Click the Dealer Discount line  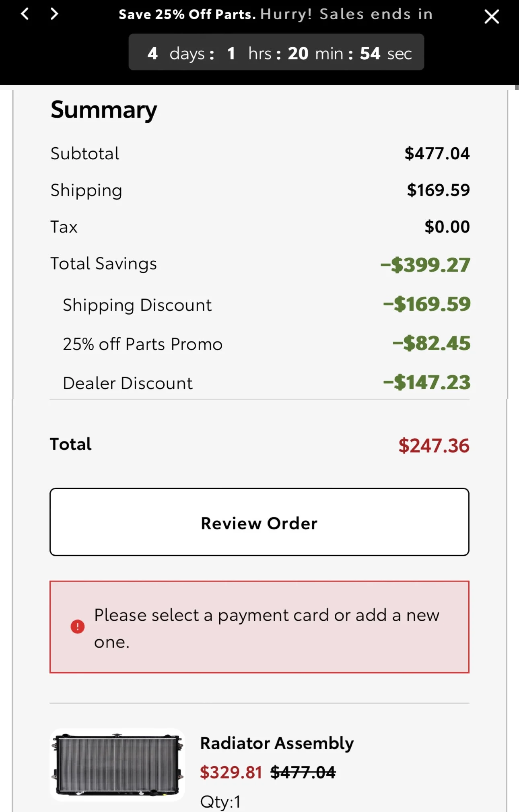click(x=128, y=383)
